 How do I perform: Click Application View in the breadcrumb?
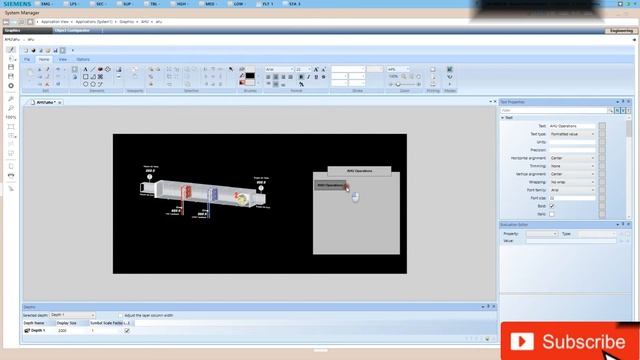[55, 22]
